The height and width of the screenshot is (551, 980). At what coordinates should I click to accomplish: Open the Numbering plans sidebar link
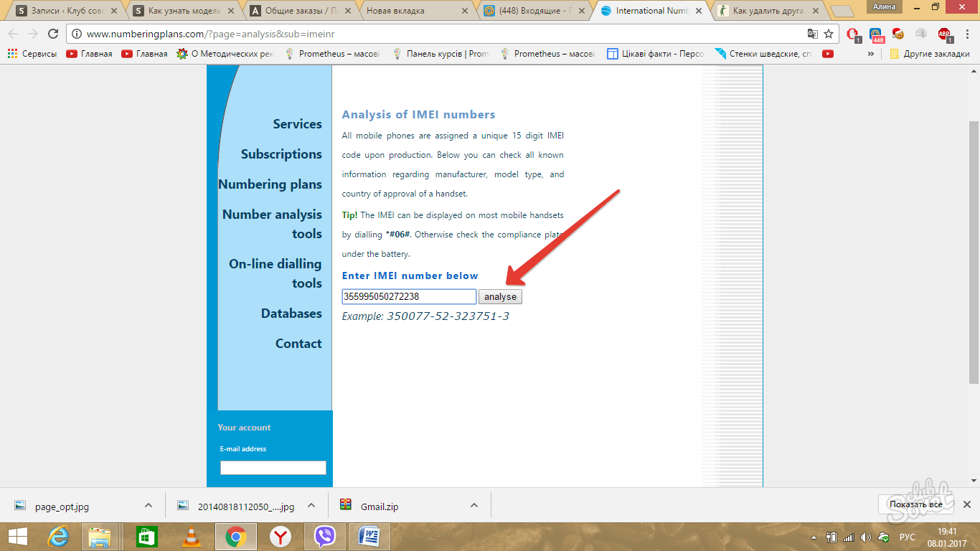270,184
